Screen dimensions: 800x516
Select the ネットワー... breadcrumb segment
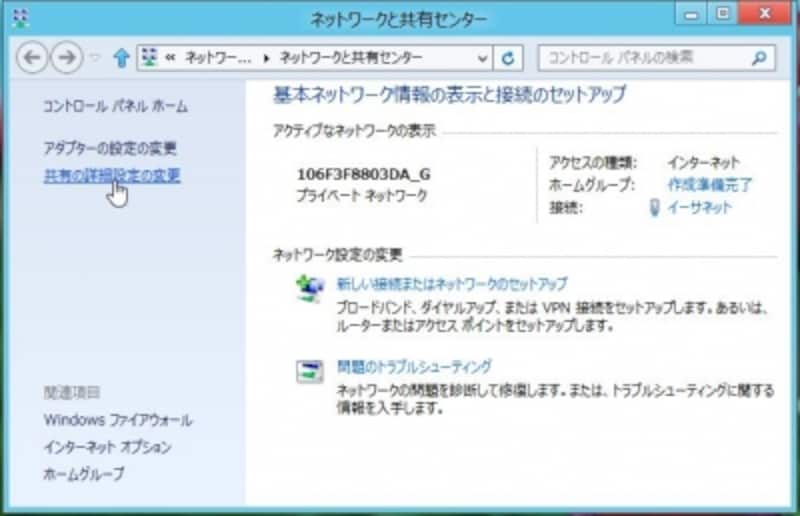pos(218,58)
